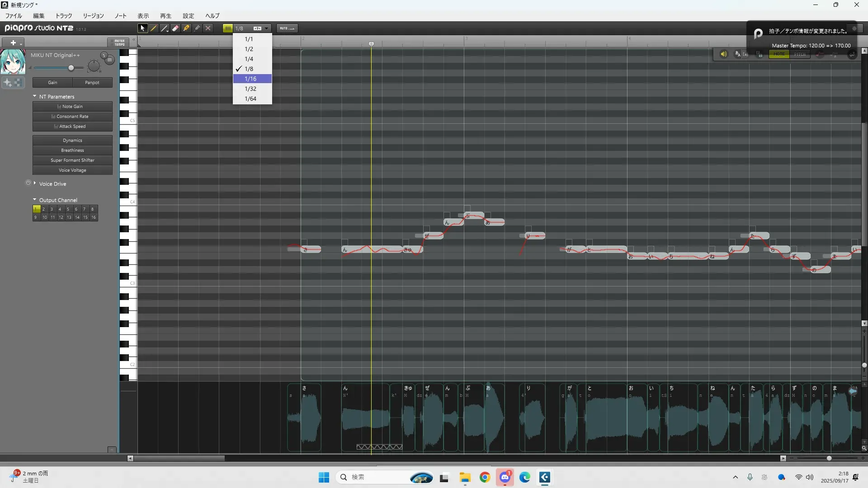The width and height of the screenshot is (868, 488).
Task: Toggle the grid snap button
Action: pos(228,28)
